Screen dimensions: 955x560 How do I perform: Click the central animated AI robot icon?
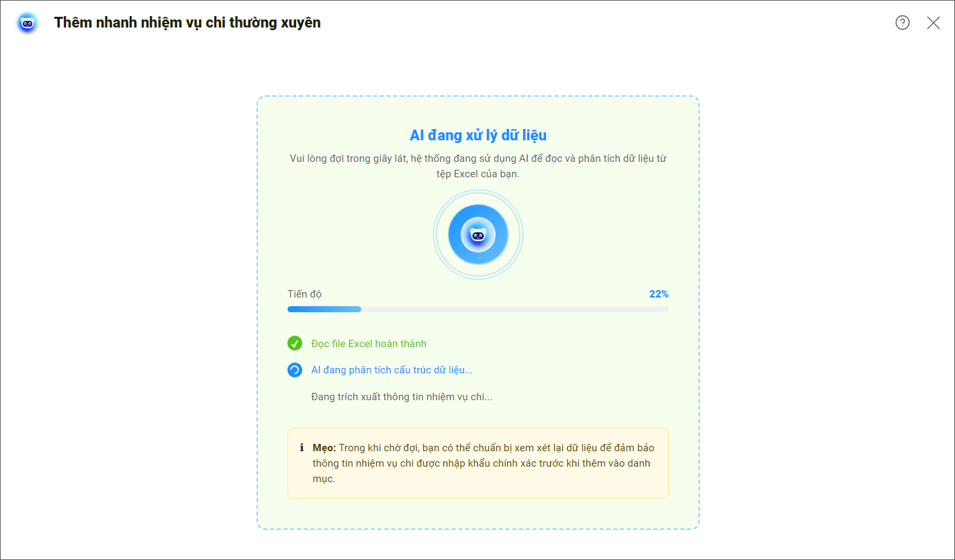pyautogui.click(x=478, y=235)
